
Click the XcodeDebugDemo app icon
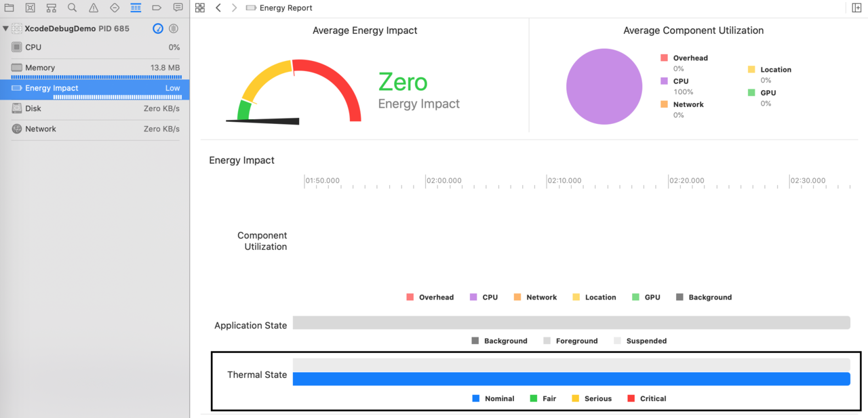coord(17,28)
